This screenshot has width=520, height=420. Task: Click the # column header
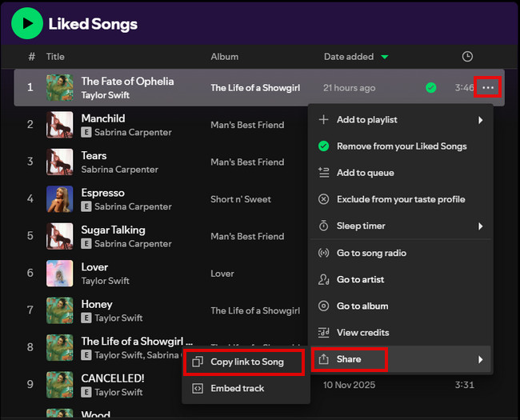(x=31, y=57)
